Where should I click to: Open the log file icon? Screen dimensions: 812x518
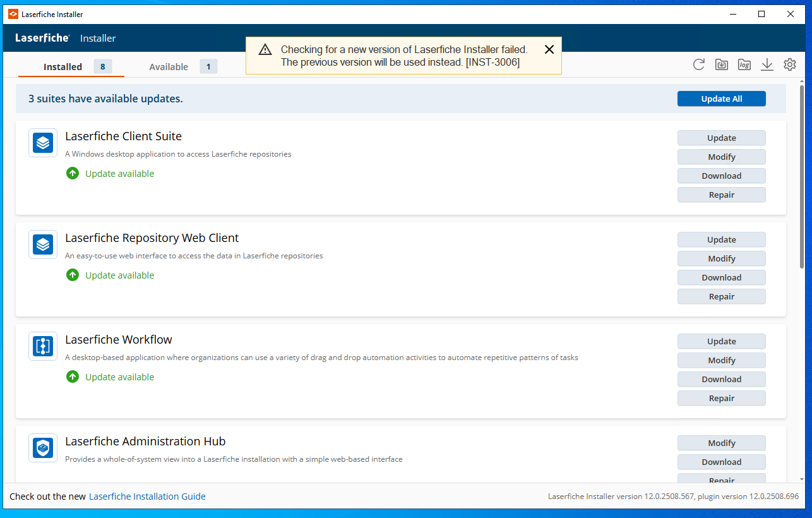coord(744,64)
